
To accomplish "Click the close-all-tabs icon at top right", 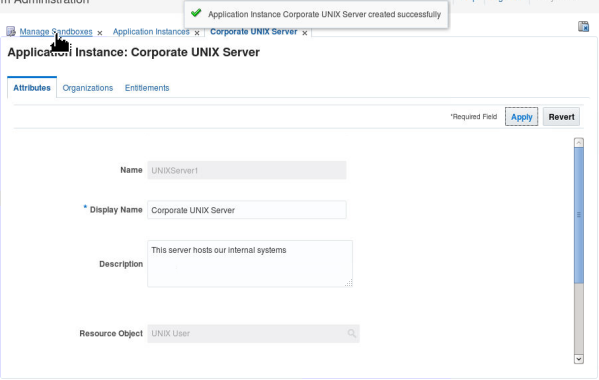I will pos(583,26).
